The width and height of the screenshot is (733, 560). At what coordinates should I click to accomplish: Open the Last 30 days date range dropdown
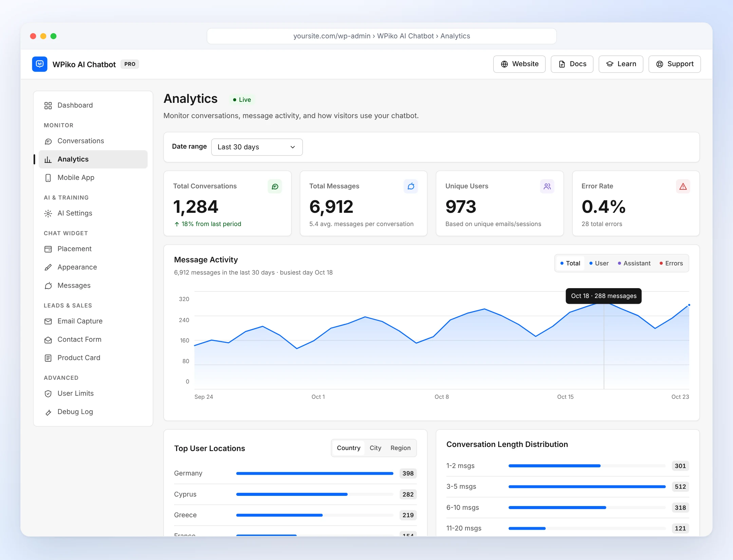[257, 147]
